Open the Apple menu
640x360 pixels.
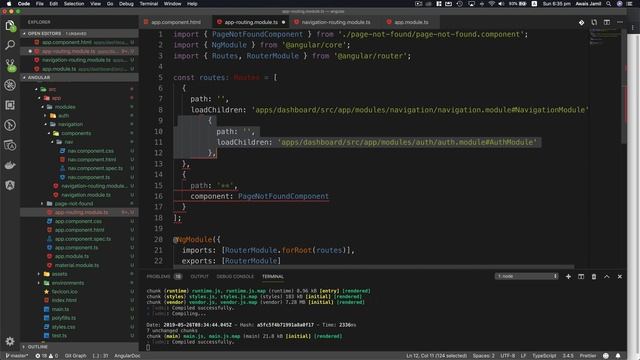tap(9, 4)
